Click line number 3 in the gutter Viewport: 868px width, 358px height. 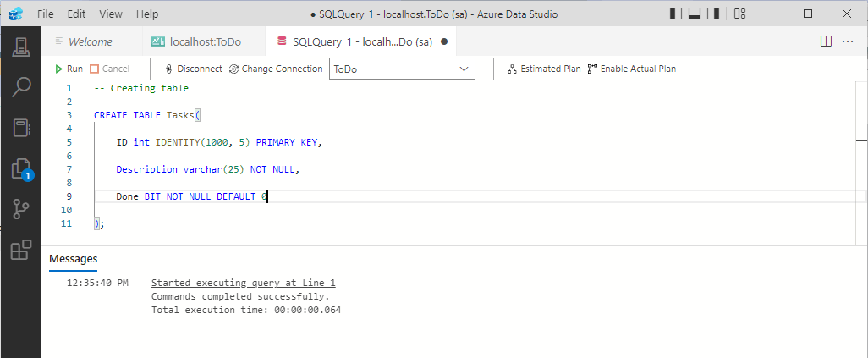(69, 115)
